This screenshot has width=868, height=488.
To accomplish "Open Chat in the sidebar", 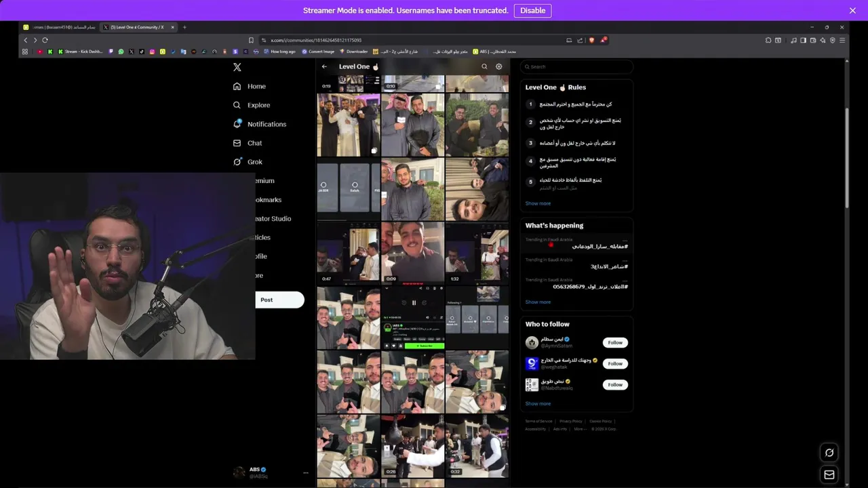I will tap(247, 143).
